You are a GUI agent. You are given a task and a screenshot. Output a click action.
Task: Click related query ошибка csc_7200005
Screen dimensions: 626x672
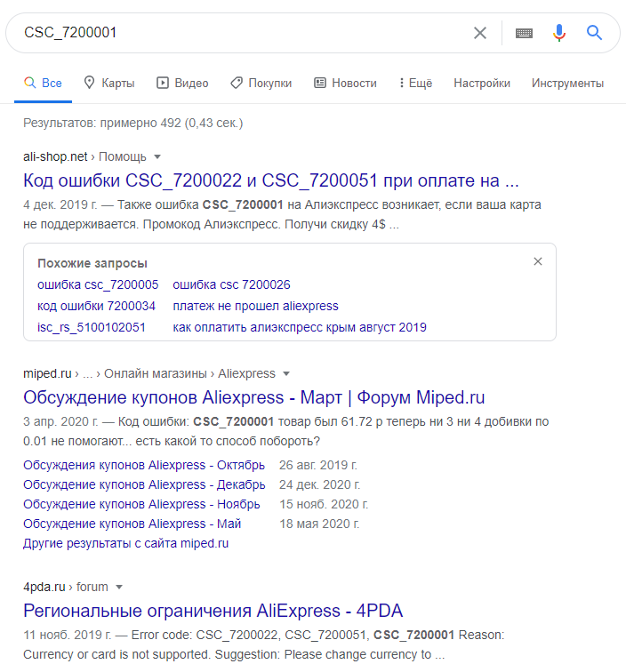98,284
